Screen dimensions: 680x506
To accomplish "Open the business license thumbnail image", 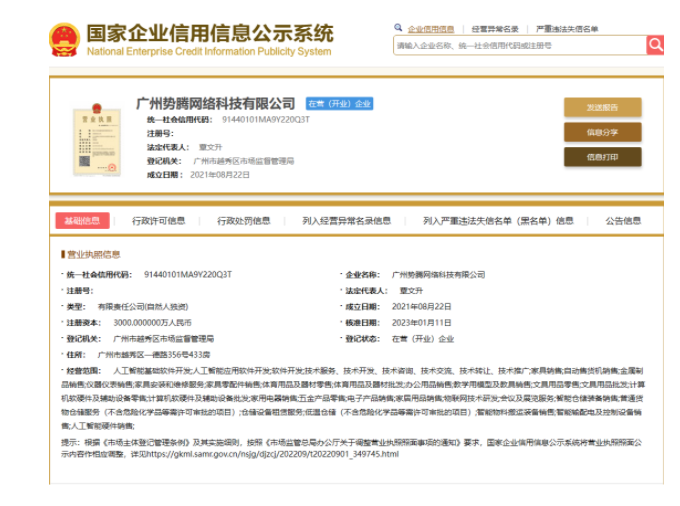I will pos(97,140).
